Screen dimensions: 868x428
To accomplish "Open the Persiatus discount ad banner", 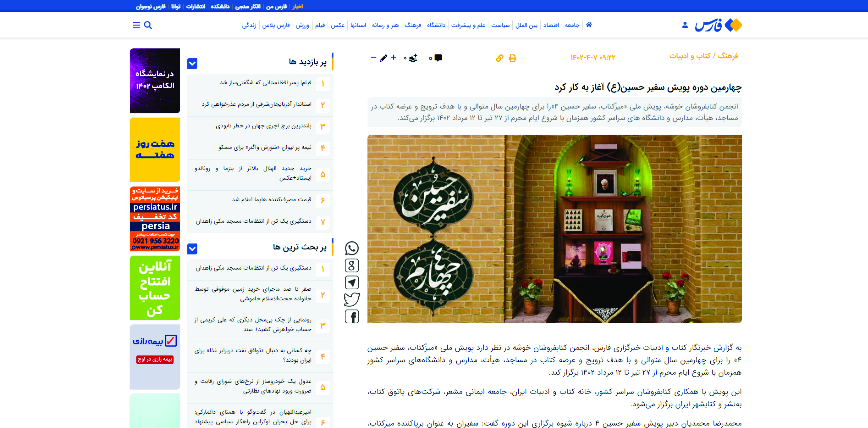I will [x=155, y=219].
